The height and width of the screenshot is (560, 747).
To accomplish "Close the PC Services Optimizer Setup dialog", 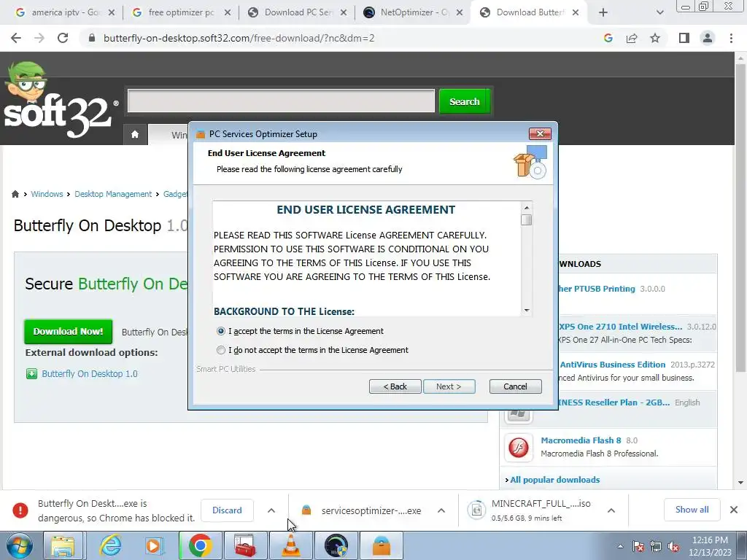I will (540, 134).
